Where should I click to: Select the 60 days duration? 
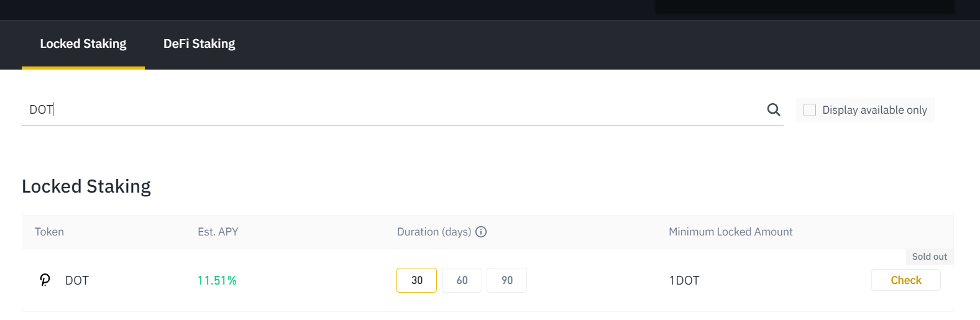pos(462,280)
